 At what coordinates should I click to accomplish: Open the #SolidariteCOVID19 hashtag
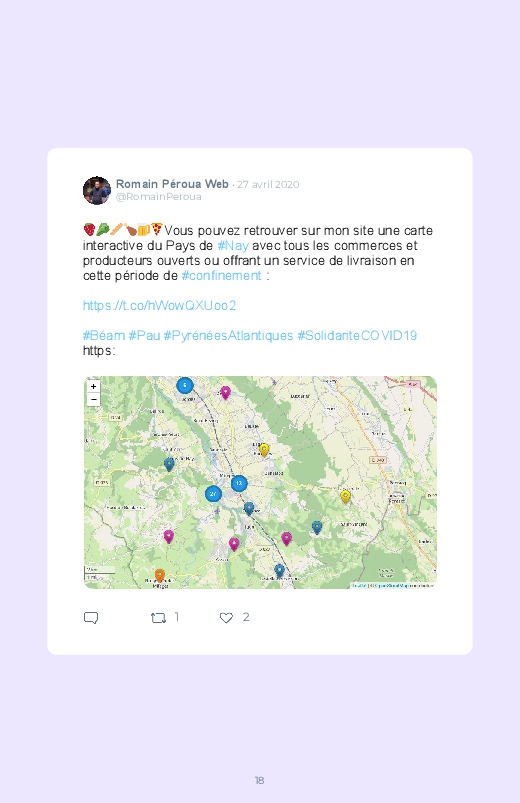[358, 335]
